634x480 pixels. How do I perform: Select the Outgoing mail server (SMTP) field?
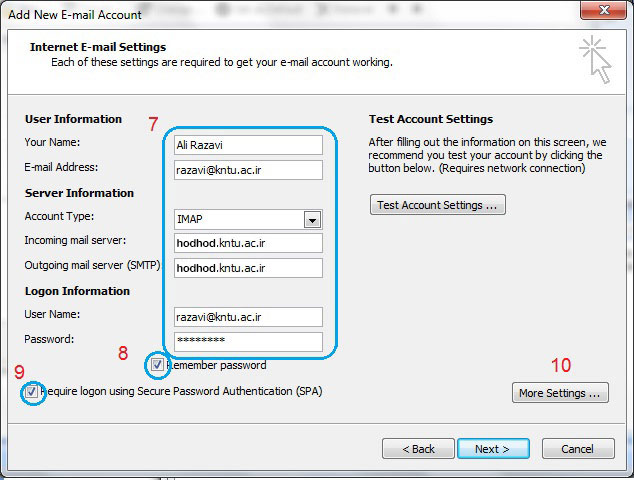click(248, 268)
